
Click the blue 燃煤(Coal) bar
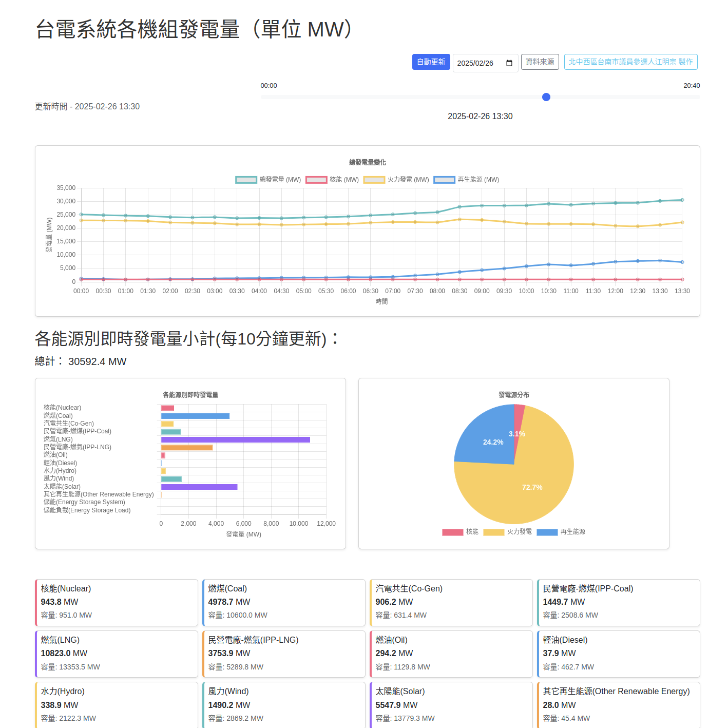pyautogui.click(x=195, y=416)
